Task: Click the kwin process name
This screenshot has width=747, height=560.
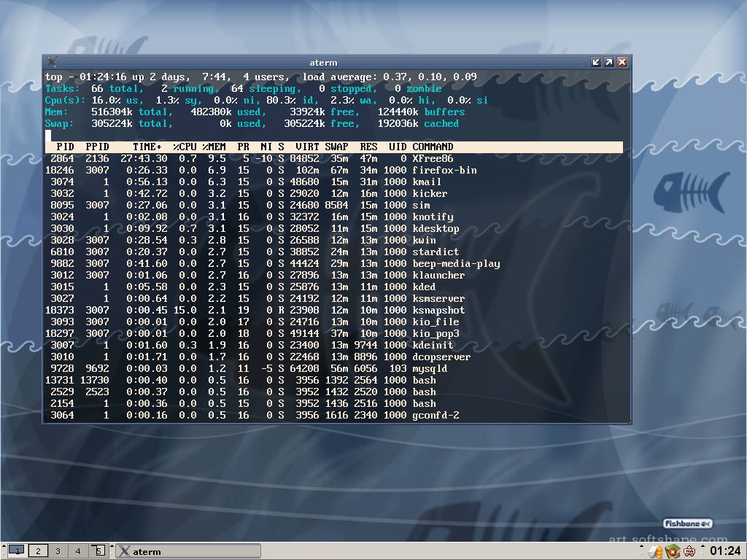Action: point(424,240)
